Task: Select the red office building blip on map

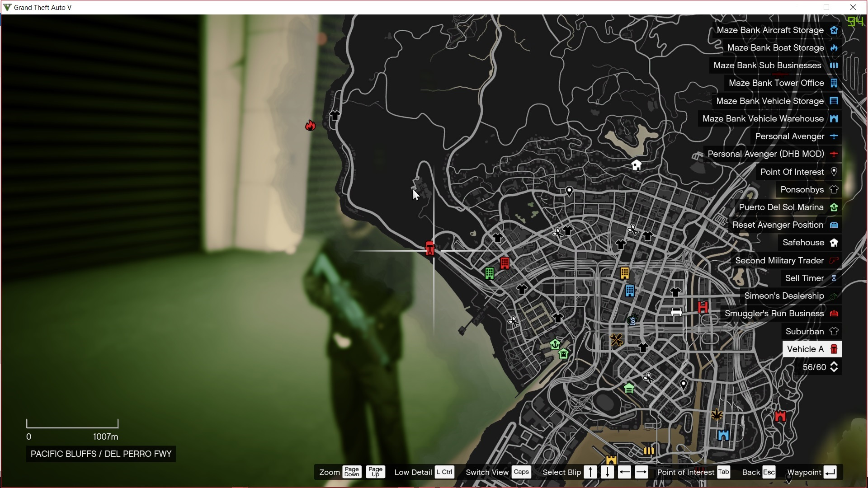Action: (x=505, y=263)
